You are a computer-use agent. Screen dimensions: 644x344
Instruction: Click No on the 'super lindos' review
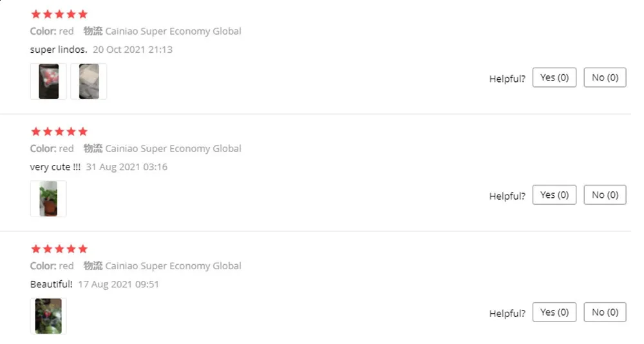[605, 78]
